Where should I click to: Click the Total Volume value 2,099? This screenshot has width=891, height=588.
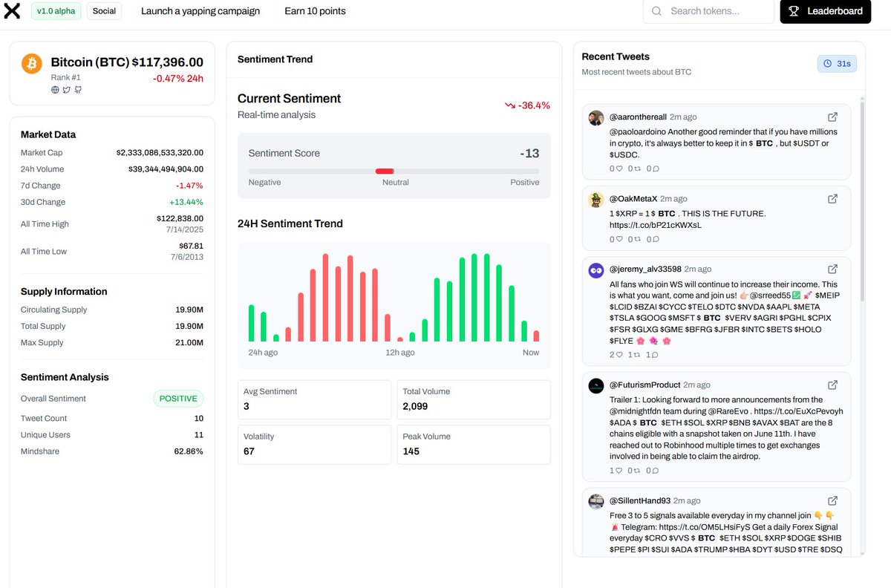[x=415, y=407]
